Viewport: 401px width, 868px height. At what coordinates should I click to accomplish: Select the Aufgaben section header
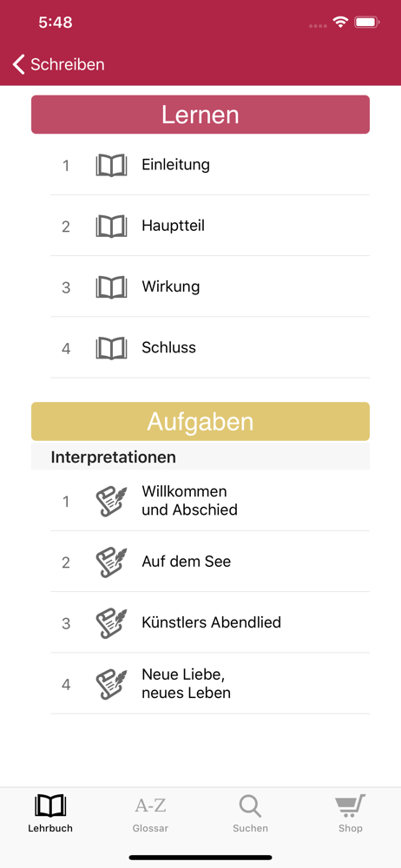click(200, 421)
